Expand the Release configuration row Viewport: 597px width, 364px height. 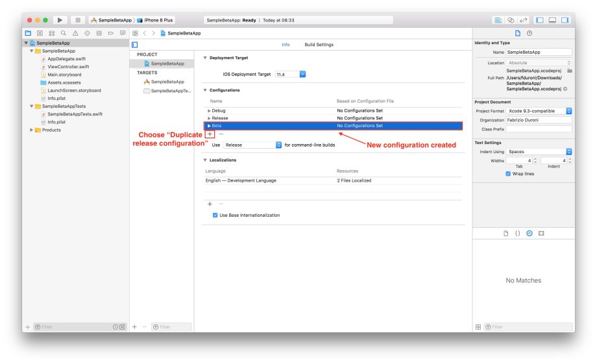pyautogui.click(x=209, y=119)
